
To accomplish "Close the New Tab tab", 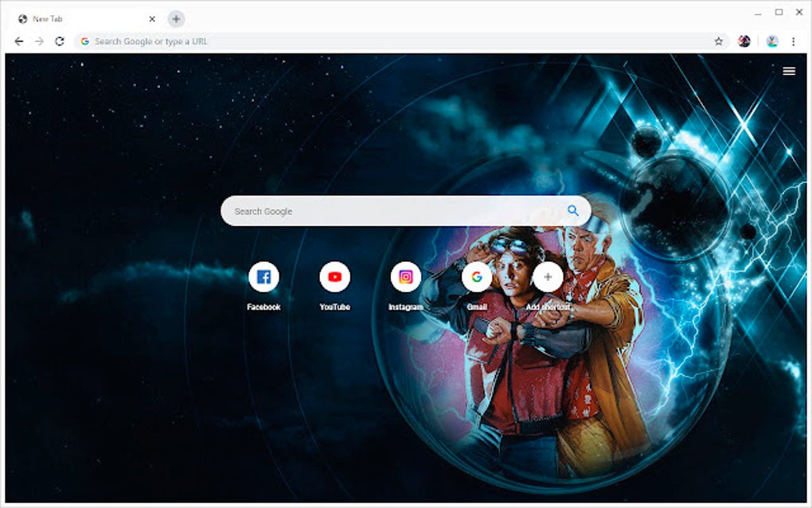I will (152, 19).
